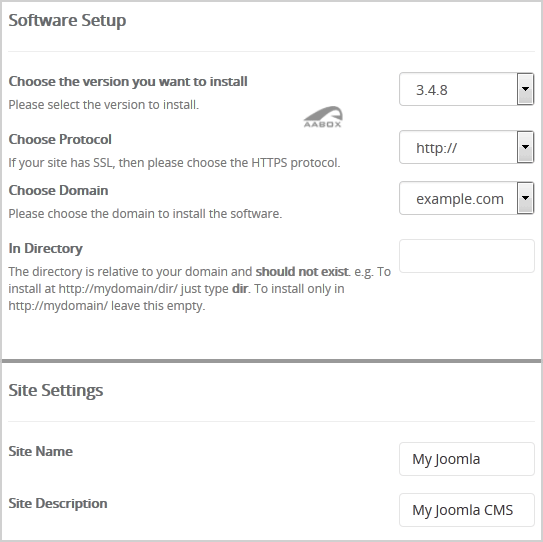Image resolution: width=543 pixels, height=542 pixels.
Task: Expand the http:// protocol dropdown arrow
Action: pyautogui.click(x=525, y=147)
